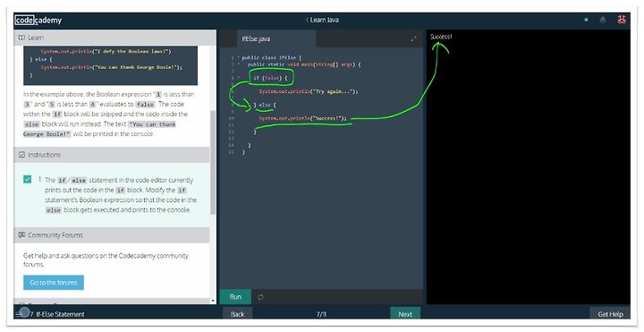
Task: Go back to Learn Java course
Action: (322, 20)
